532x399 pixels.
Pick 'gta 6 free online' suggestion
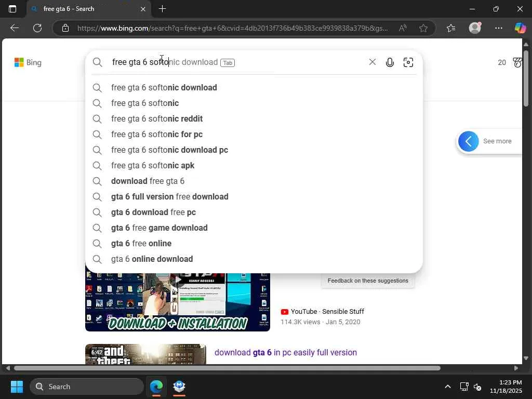pos(254,244)
